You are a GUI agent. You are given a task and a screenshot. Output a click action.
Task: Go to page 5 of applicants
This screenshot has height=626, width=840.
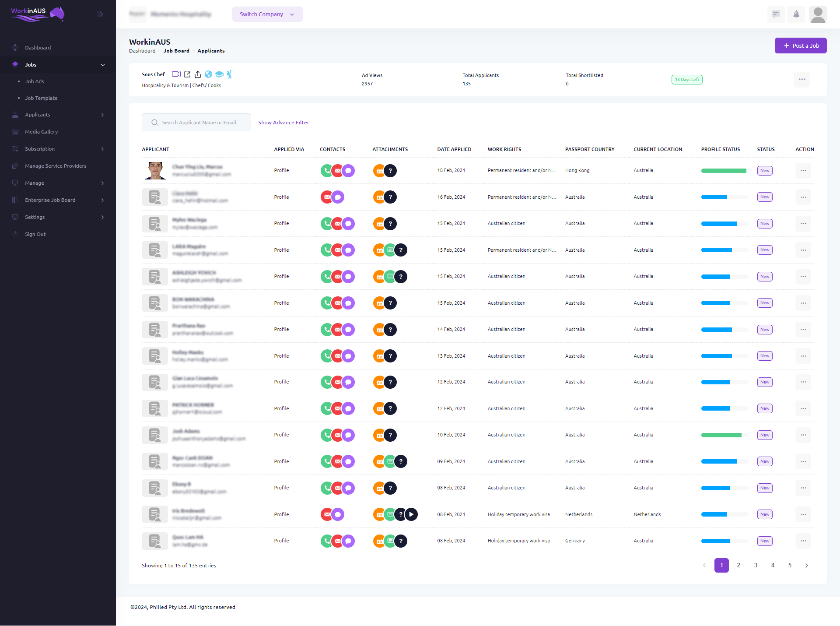pos(790,565)
